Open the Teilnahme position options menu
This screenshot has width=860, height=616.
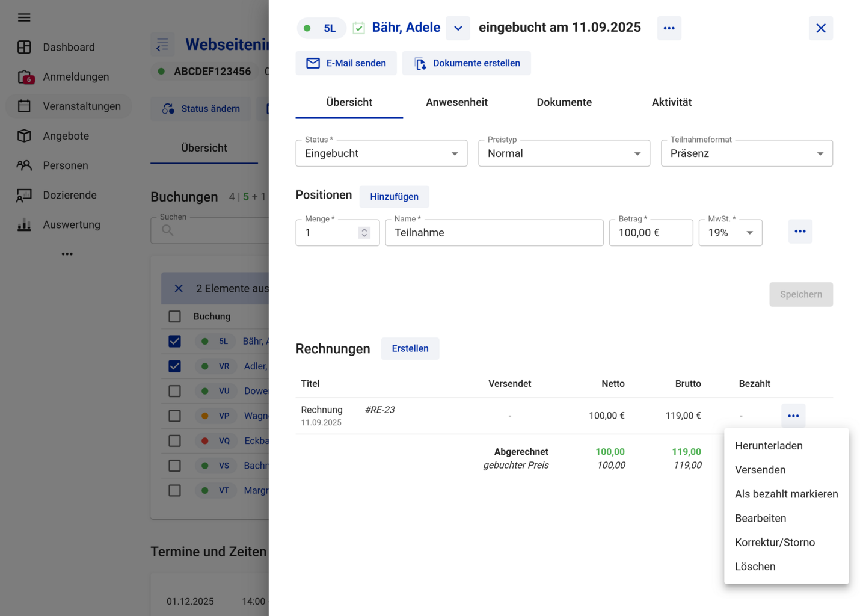(x=800, y=232)
